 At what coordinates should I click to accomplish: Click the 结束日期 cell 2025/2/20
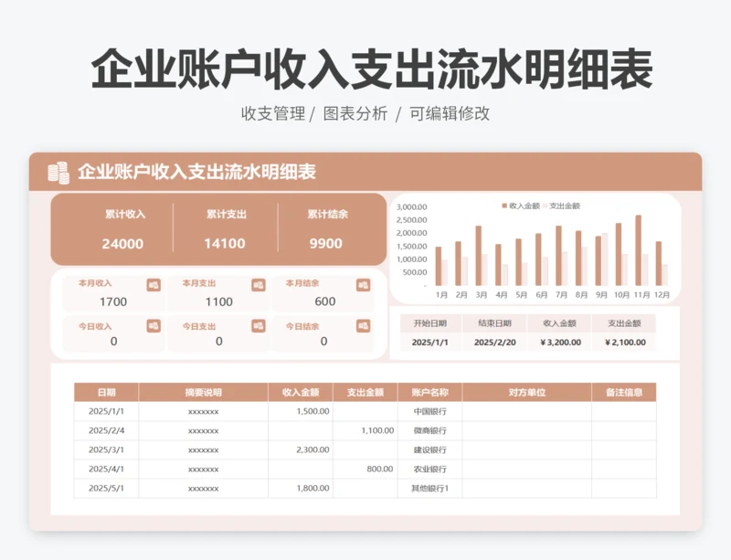494,343
